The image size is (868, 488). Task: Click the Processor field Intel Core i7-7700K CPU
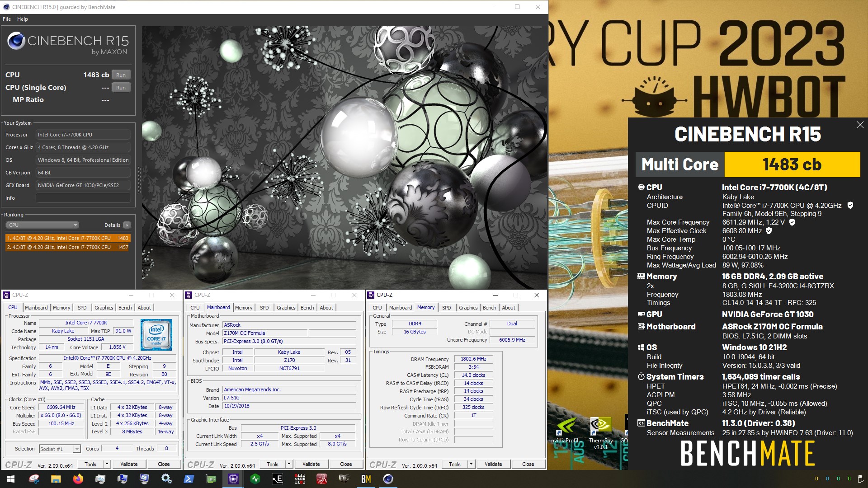point(83,135)
